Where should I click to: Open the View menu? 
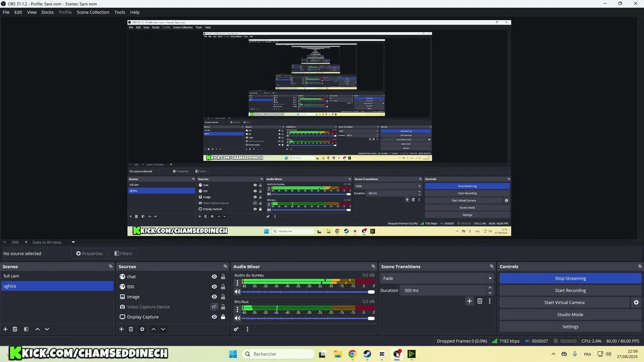(x=32, y=12)
